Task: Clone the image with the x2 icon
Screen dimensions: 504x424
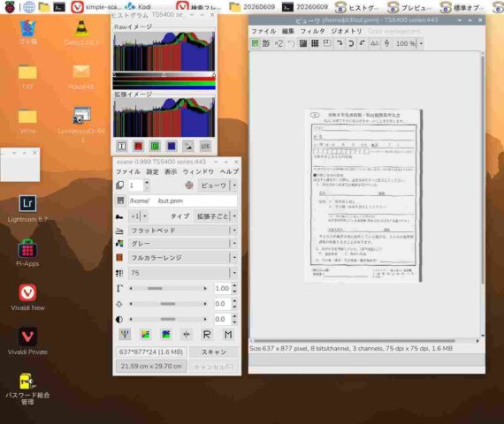Action: pyautogui.click(x=279, y=43)
